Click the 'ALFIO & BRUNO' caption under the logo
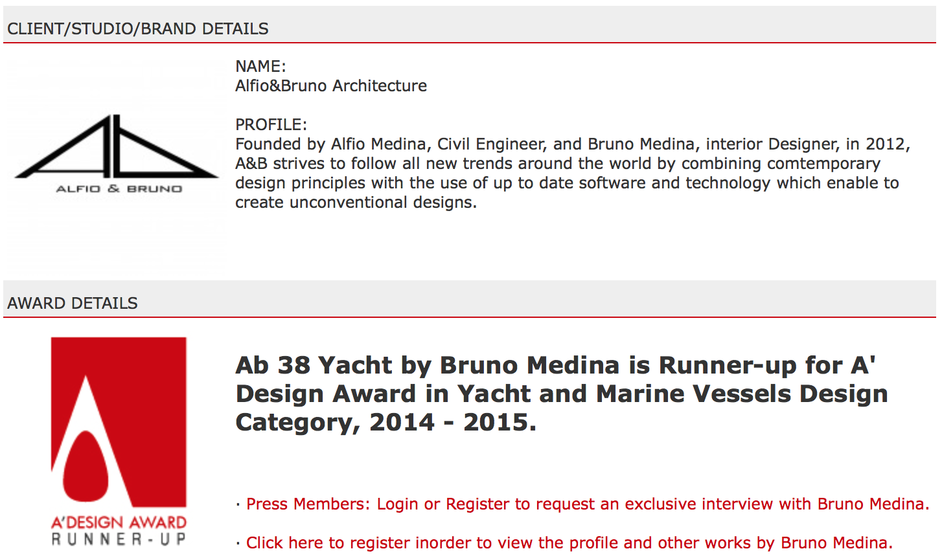Screen dimensions: 942x560 tap(119, 189)
